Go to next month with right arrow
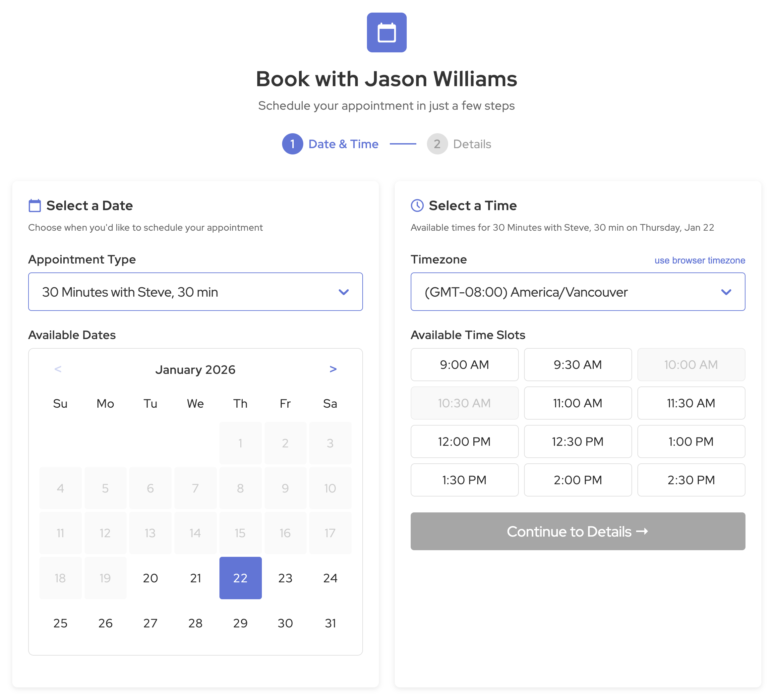773x700 pixels. coord(332,369)
